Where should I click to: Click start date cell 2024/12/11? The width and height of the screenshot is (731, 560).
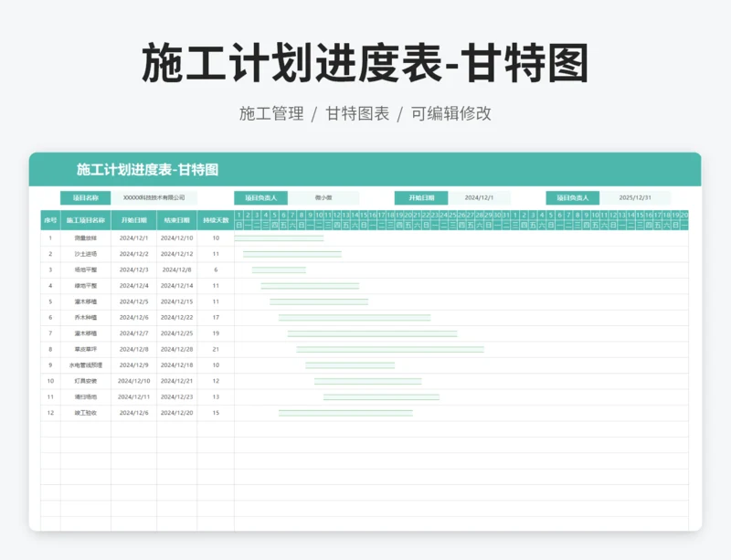[133, 396]
